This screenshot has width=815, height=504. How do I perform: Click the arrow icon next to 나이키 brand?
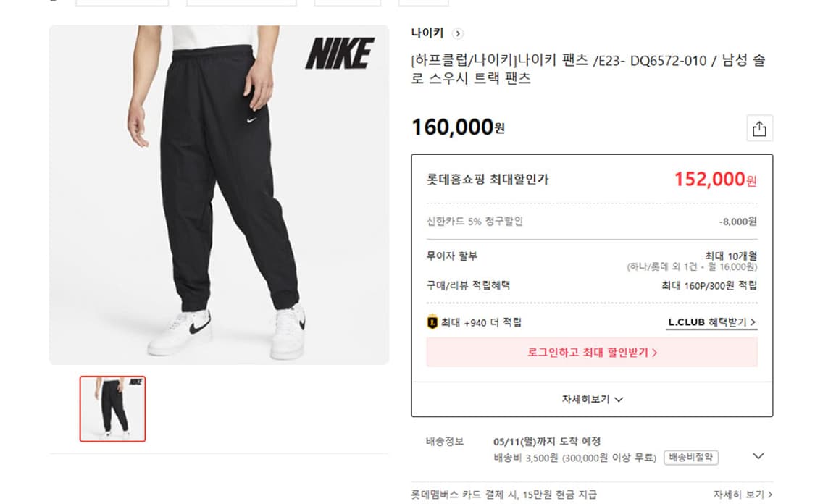tap(457, 33)
